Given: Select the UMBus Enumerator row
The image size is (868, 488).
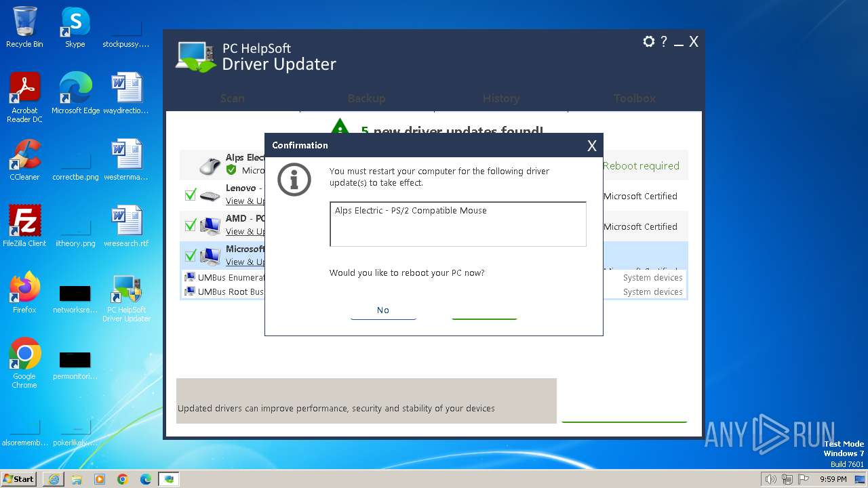Looking at the screenshot, I should (x=434, y=277).
